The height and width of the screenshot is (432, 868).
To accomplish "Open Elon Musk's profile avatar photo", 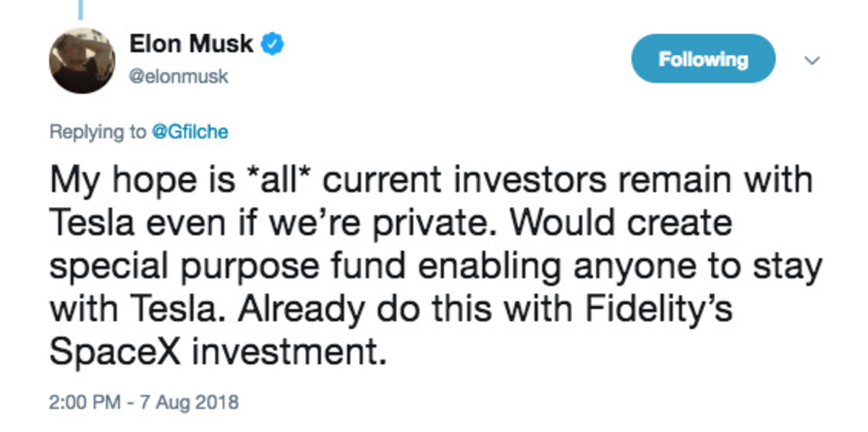I will (x=81, y=61).
